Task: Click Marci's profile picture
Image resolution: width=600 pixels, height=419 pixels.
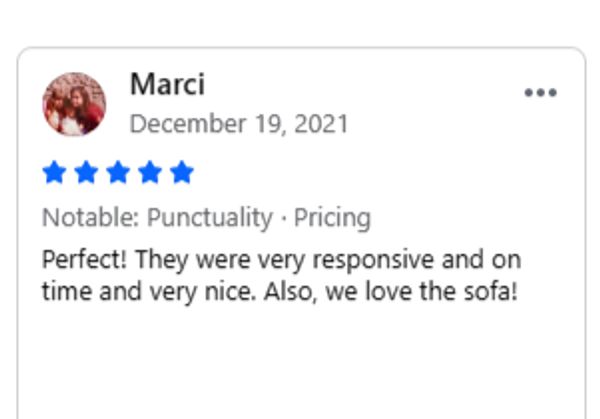Action: (x=73, y=104)
